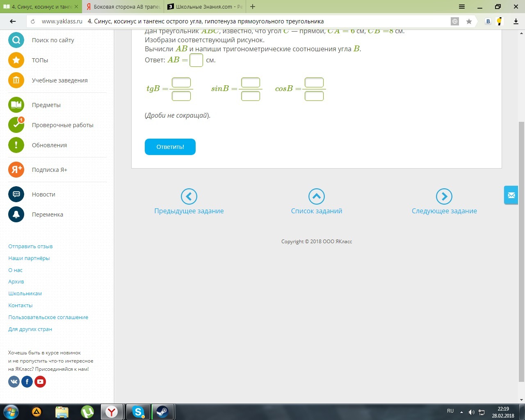Click the tgB denominator input box
Screen dimensions: 525x420
pyautogui.click(x=181, y=96)
